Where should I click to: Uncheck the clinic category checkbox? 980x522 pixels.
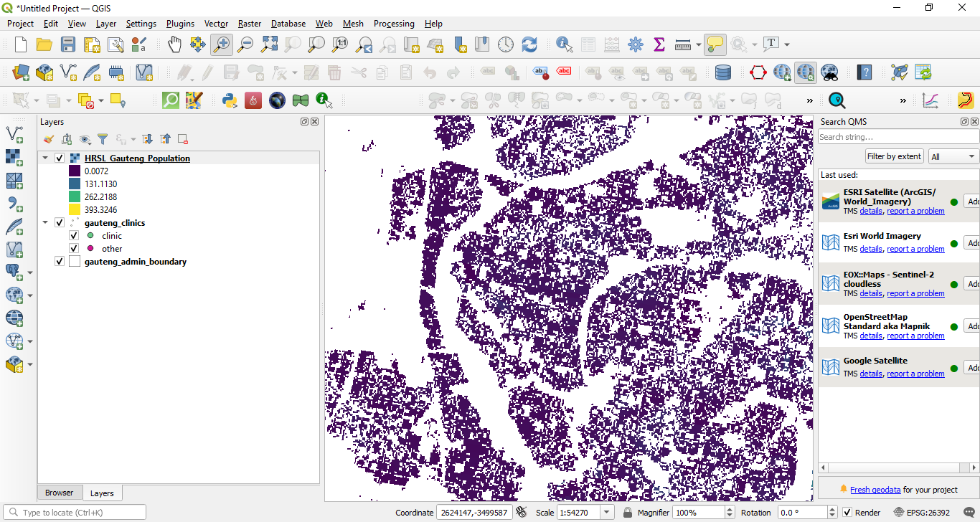[74, 236]
